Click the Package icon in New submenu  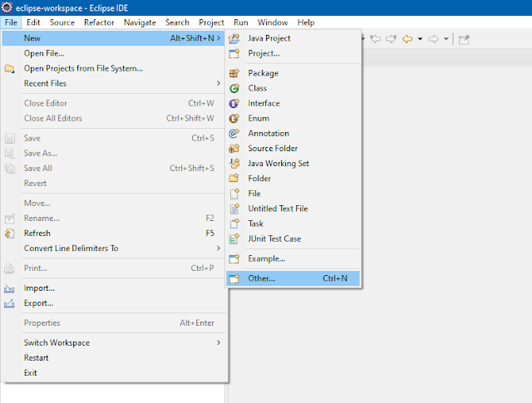pyautogui.click(x=234, y=73)
